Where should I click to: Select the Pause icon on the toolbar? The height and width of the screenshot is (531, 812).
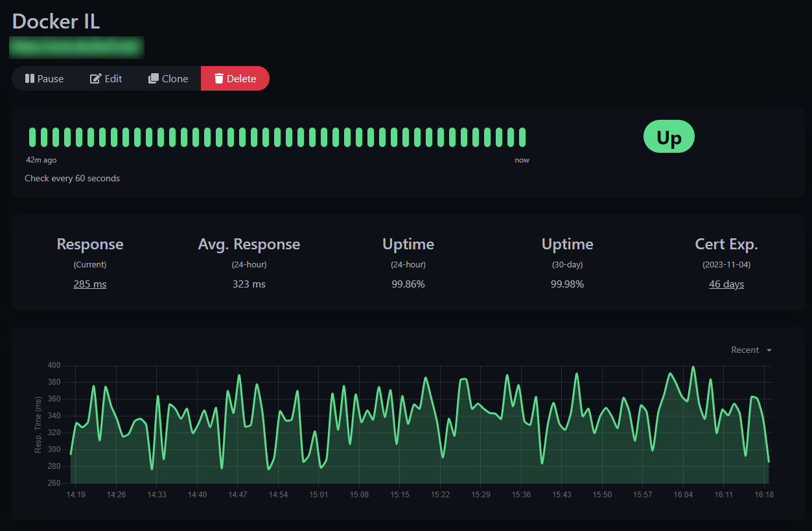(30, 78)
